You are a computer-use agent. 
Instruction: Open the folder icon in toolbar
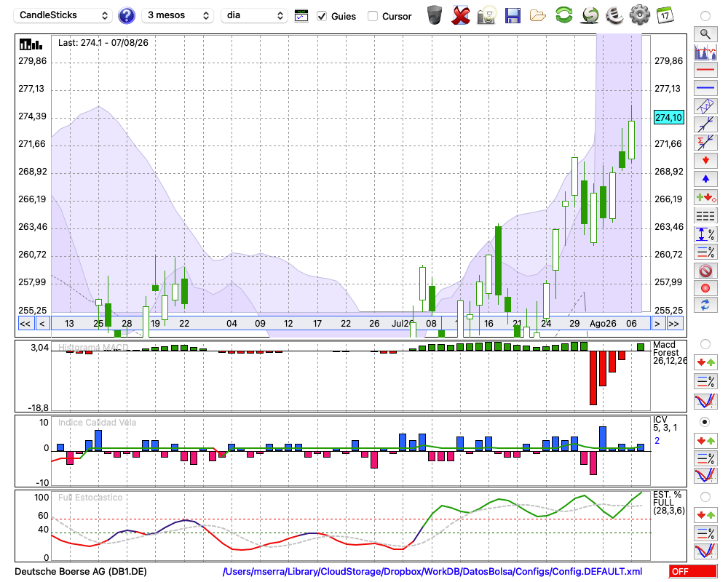[538, 16]
